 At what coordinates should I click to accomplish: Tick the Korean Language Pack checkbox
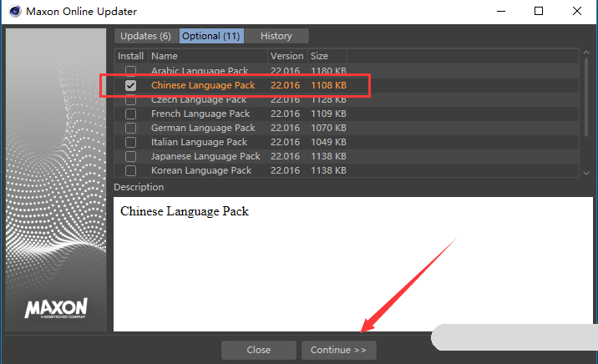(x=130, y=170)
